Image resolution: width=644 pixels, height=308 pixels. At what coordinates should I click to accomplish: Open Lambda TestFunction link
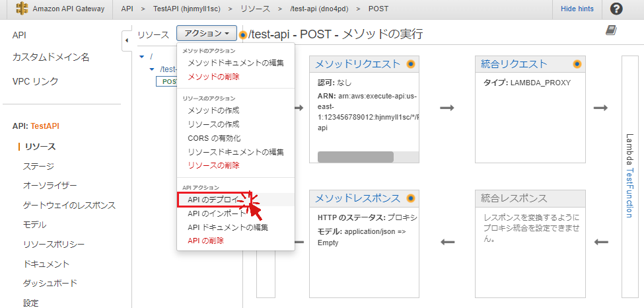tap(629, 193)
